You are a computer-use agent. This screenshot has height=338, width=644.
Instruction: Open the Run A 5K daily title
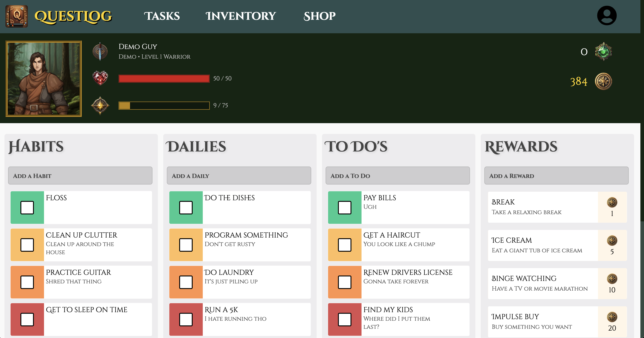click(221, 310)
